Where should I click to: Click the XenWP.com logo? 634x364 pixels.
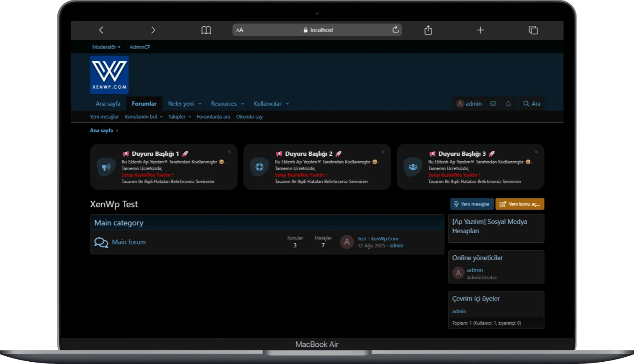[109, 75]
